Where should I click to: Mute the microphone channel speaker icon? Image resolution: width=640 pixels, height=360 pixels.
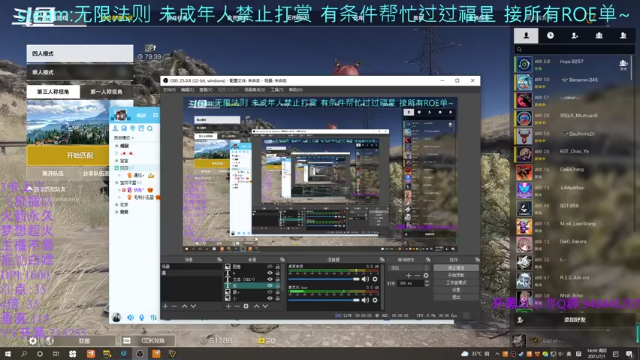pyautogui.click(x=365, y=300)
